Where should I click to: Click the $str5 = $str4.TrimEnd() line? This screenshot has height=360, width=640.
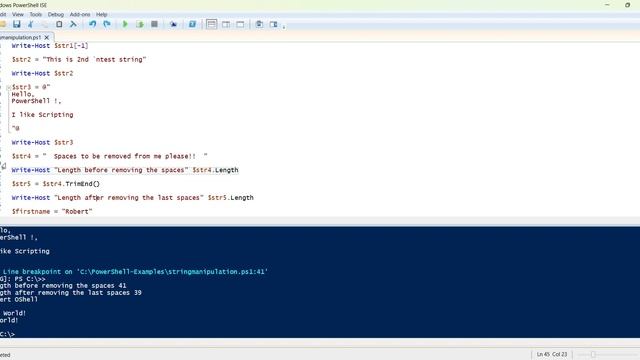[56, 184]
